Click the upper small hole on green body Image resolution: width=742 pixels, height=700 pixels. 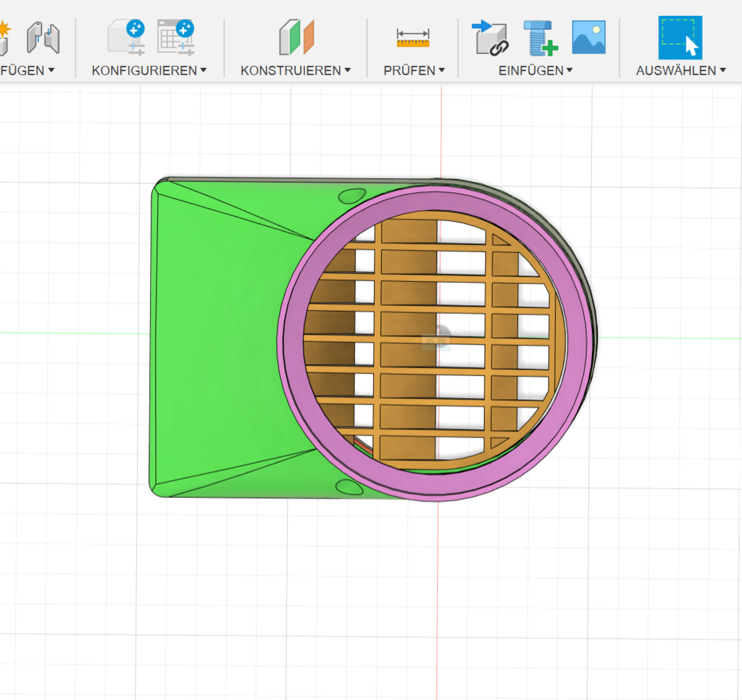point(353,196)
